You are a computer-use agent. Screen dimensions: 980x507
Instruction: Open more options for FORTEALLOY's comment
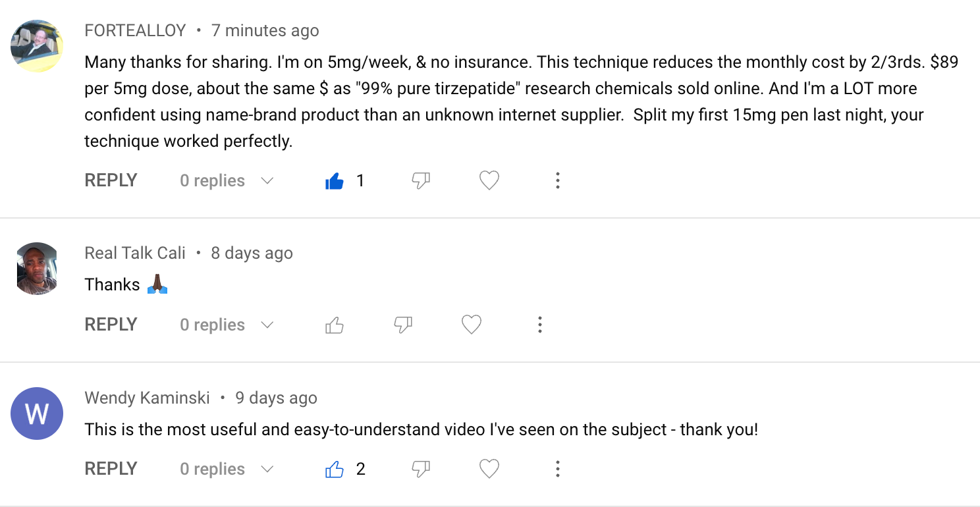[x=558, y=180]
